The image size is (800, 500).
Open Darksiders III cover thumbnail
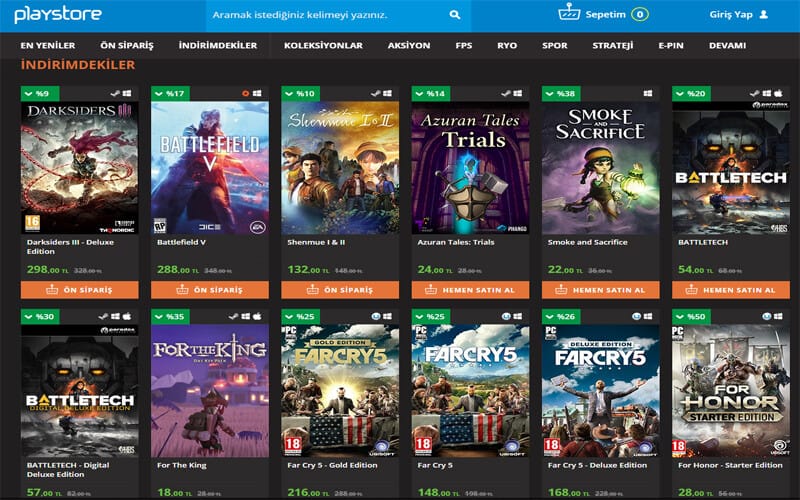(x=80, y=168)
